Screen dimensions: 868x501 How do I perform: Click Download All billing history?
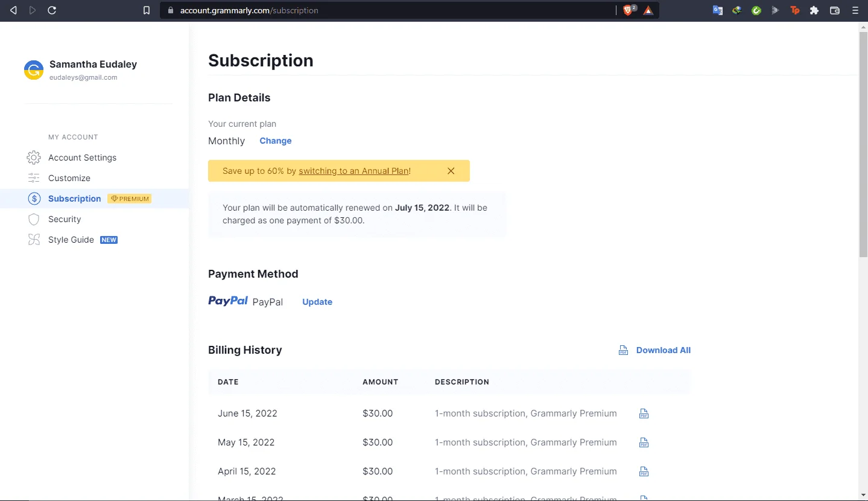(x=664, y=350)
